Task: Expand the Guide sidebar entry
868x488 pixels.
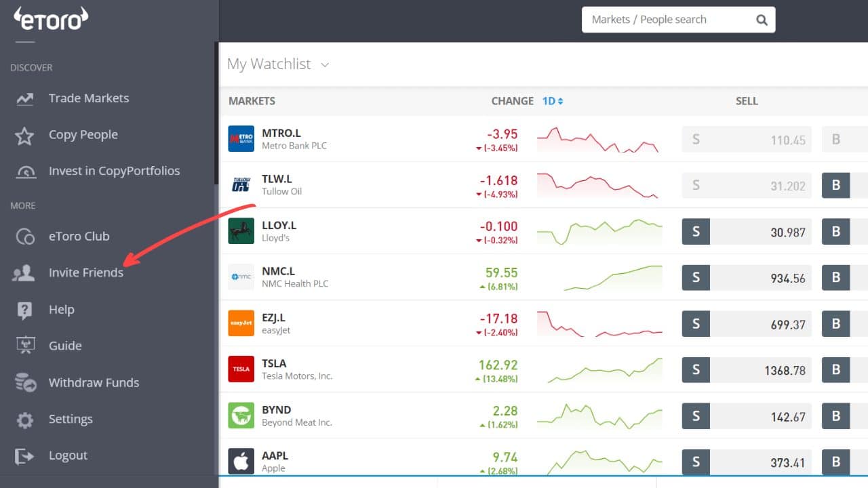Action: 65,346
